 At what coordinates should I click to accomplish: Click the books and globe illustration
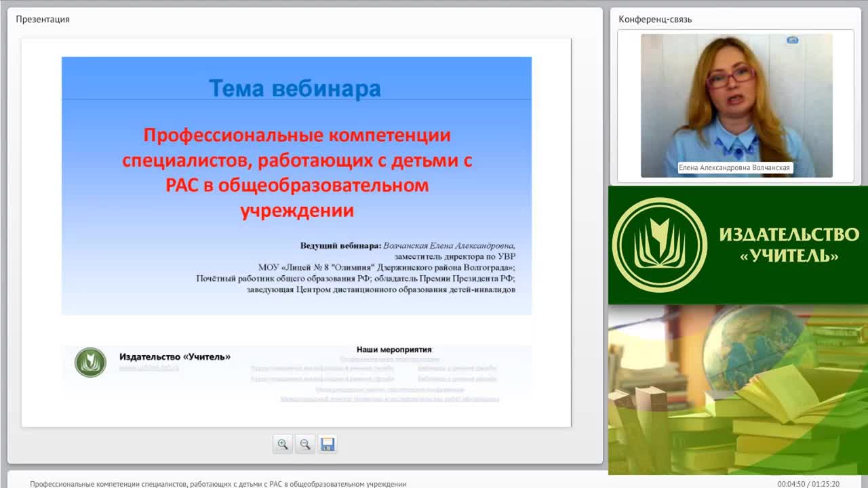[738, 390]
